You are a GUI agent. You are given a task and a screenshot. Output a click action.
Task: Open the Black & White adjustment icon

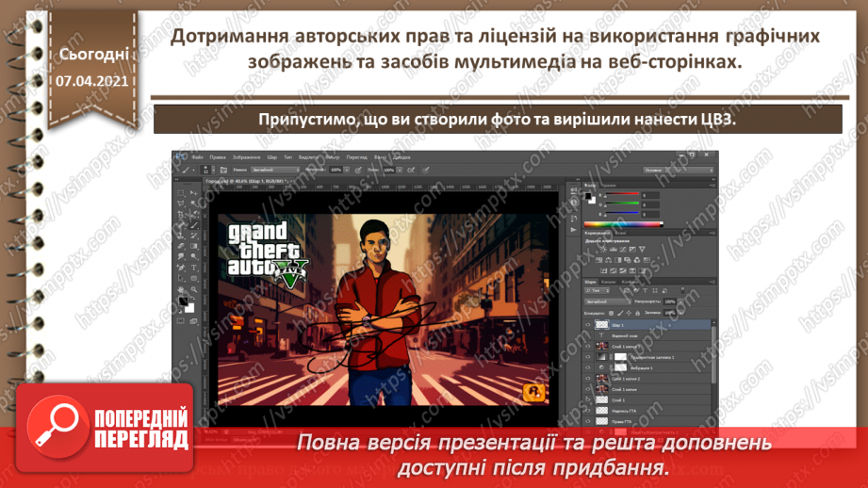(x=618, y=260)
